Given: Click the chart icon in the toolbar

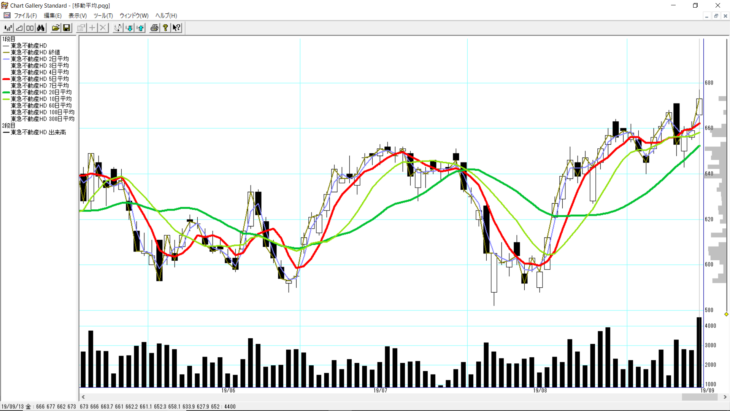Looking at the screenshot, I should click(8, 27).
